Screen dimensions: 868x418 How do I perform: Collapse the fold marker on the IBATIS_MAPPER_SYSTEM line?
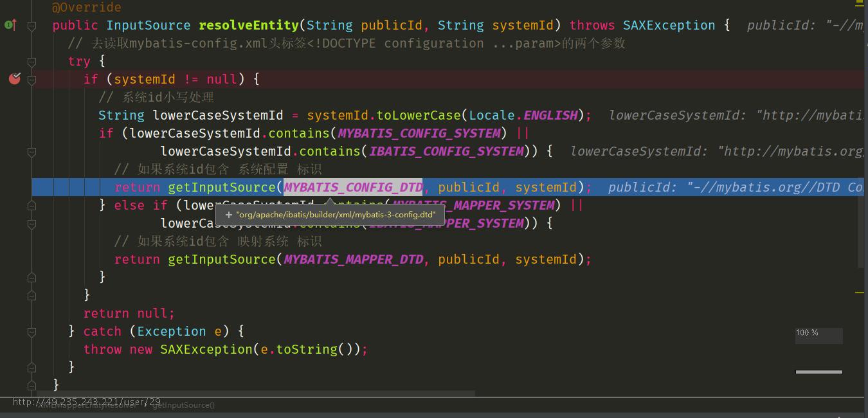(x=32, y=224)
